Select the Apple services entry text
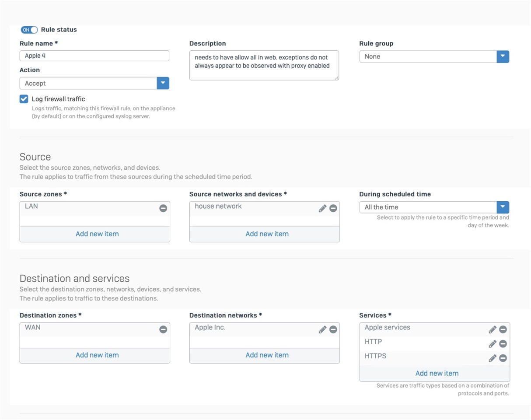531x420 pixels. 388,327
